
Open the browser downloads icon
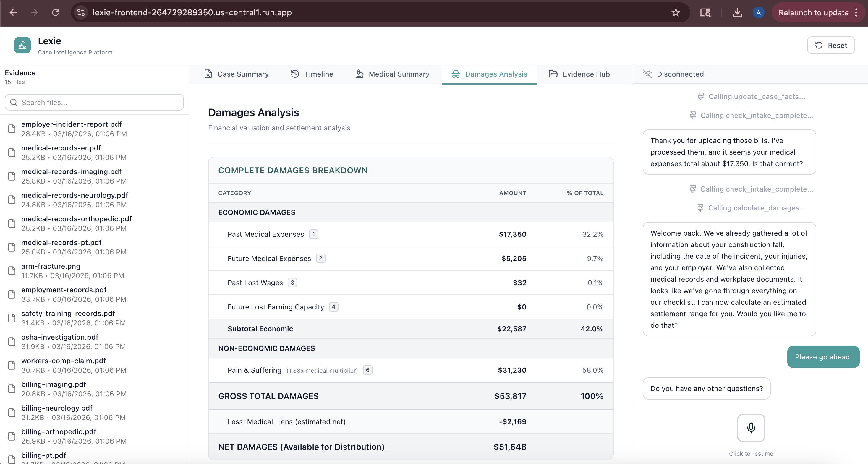coord(737,13)
